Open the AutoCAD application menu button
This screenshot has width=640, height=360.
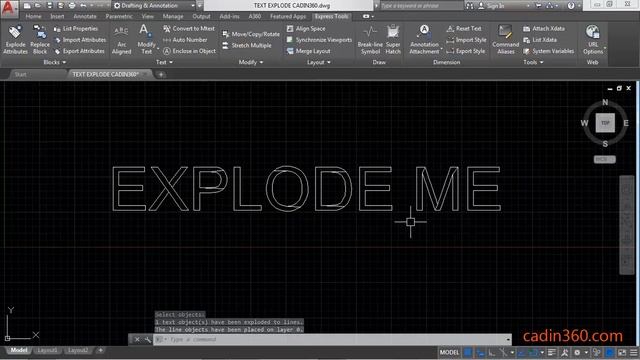tap(9, 8)
